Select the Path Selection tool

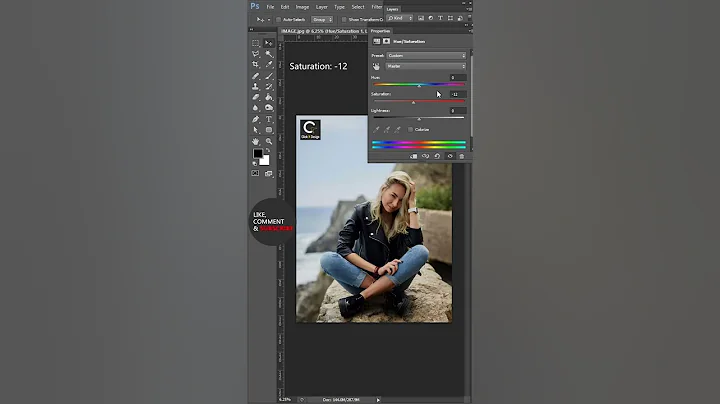click(x=255, y=130)
